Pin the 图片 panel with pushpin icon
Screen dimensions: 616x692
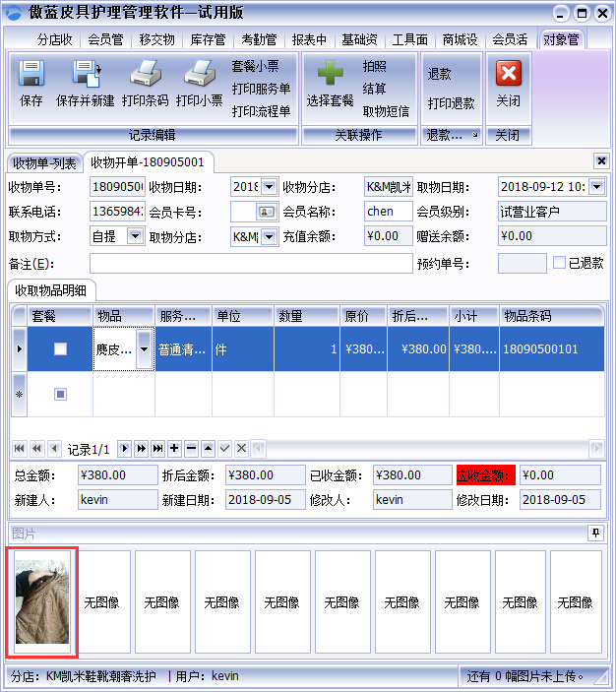click(x=594, y=533)
